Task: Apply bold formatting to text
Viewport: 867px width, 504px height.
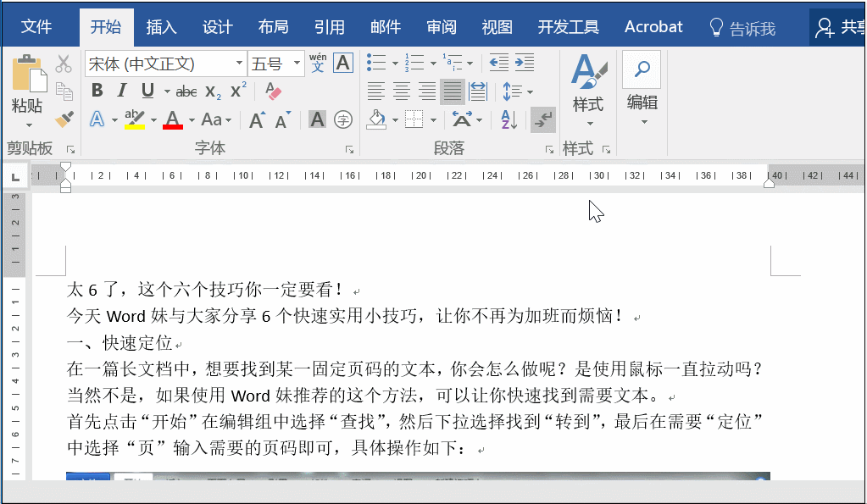Action: point(97,90)
